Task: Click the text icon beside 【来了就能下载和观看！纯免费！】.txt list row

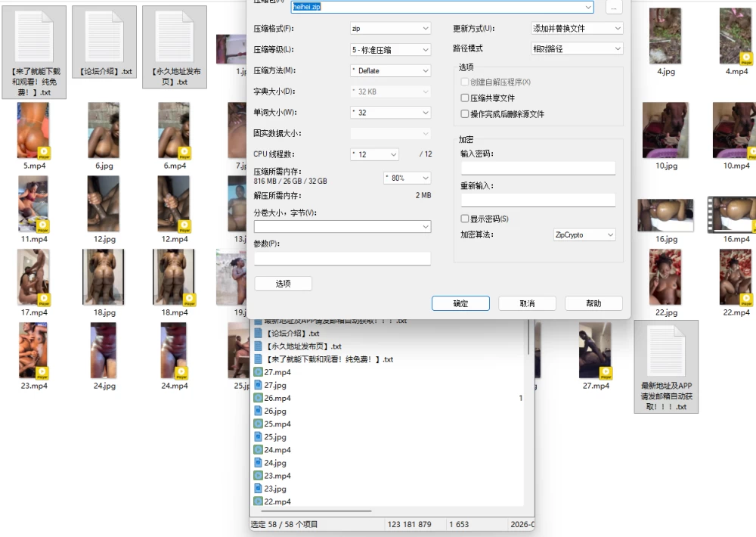Action: (258, 359)
